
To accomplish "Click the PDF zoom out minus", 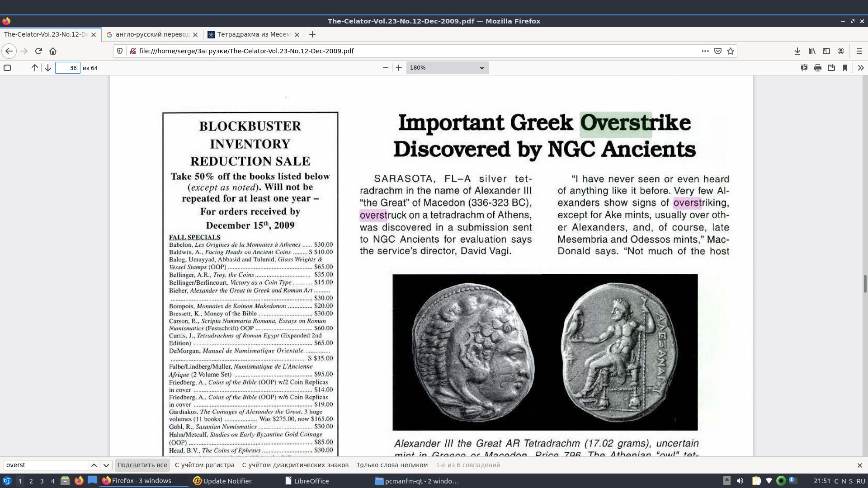I will (x=385, y=68).
